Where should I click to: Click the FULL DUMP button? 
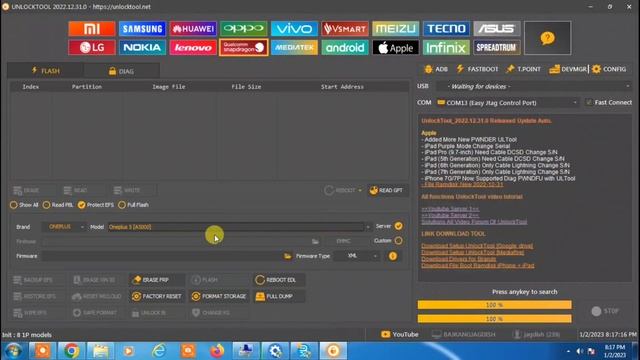(x=279, y=296)
